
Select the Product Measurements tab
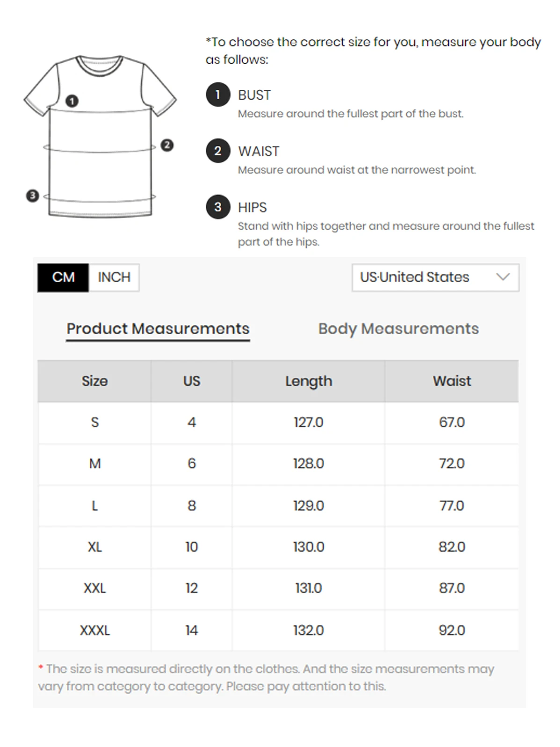pos(158,329)
